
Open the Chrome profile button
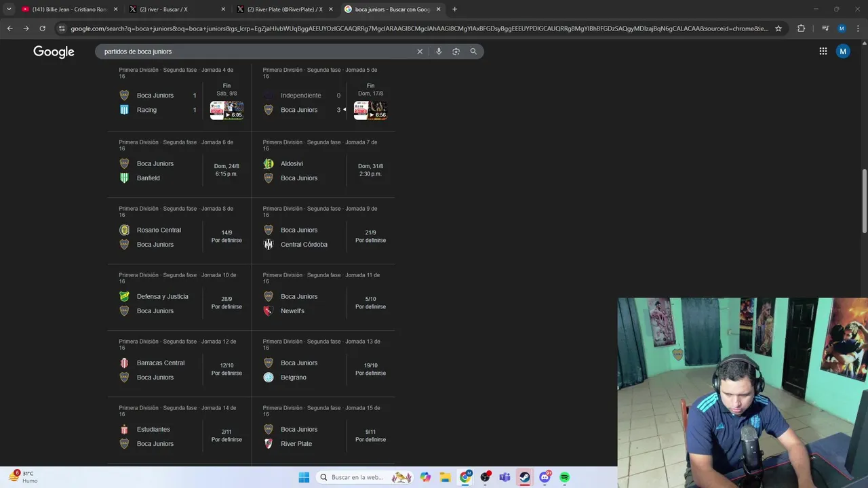[842, 28]
